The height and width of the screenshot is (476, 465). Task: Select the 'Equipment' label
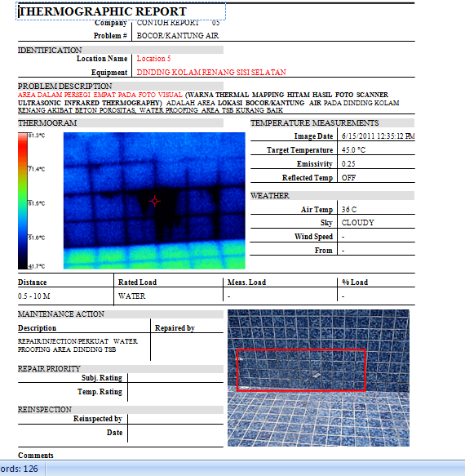click(x=109, y=73)
